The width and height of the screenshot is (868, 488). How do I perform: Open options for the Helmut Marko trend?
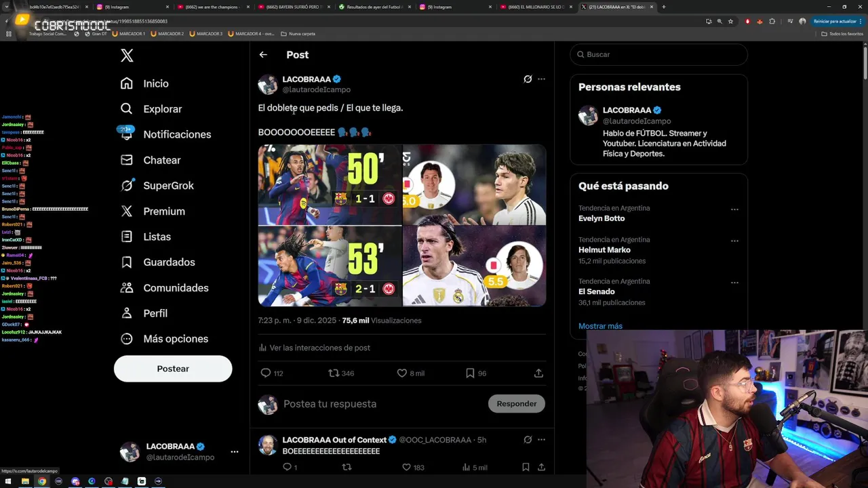[x=734, y=241]
